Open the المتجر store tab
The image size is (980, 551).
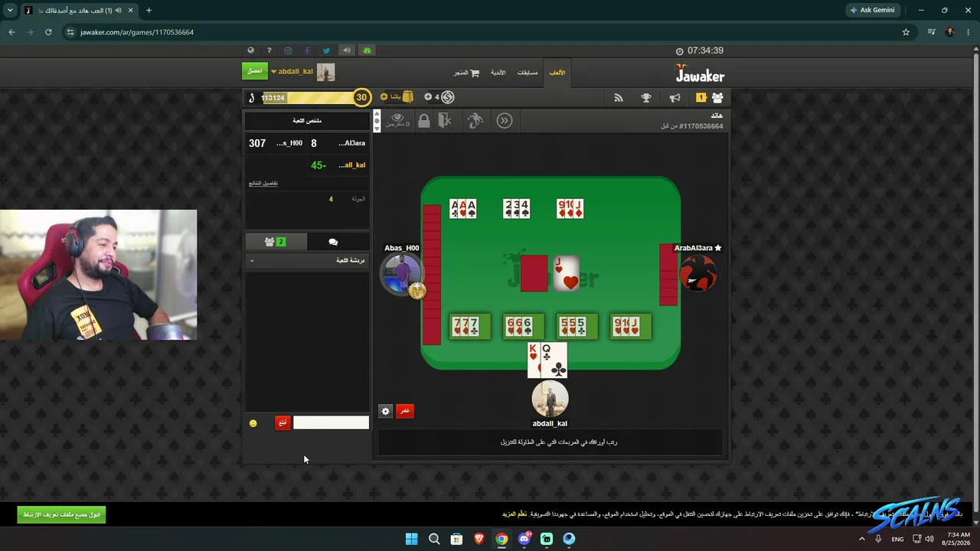click(466, 73)
